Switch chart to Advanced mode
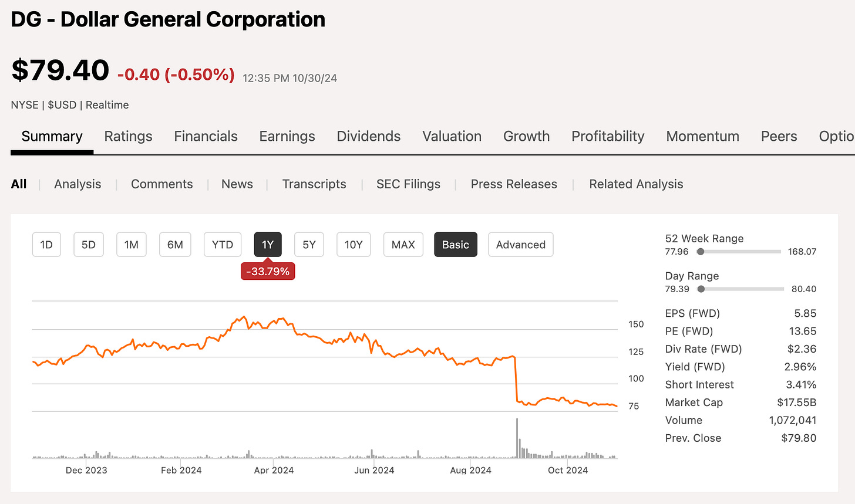The width and height of the screenshot is (855, 504). [521, 245]
